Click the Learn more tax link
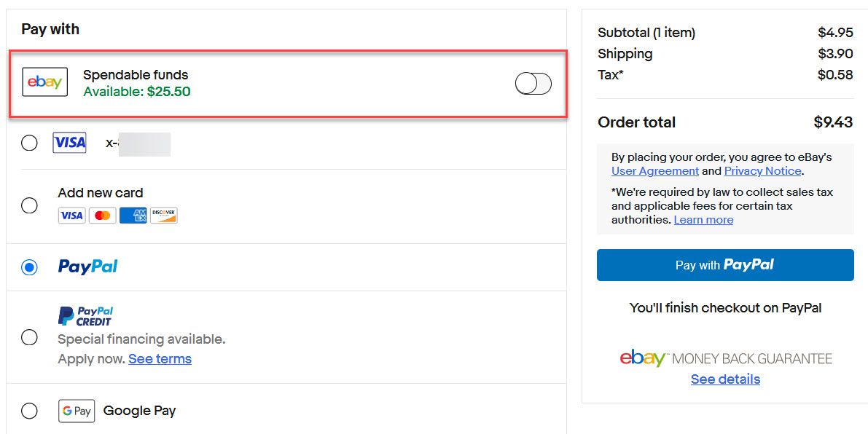The height and width of the screenshot is (434, 868). point(703,220)
